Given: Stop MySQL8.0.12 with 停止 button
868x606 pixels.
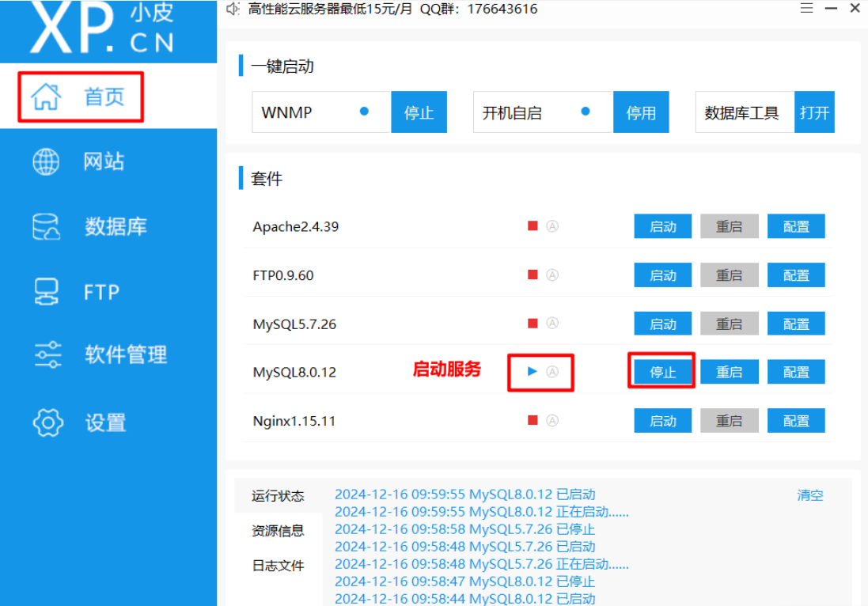Looking at the screenshot, I should coord(662,372).
